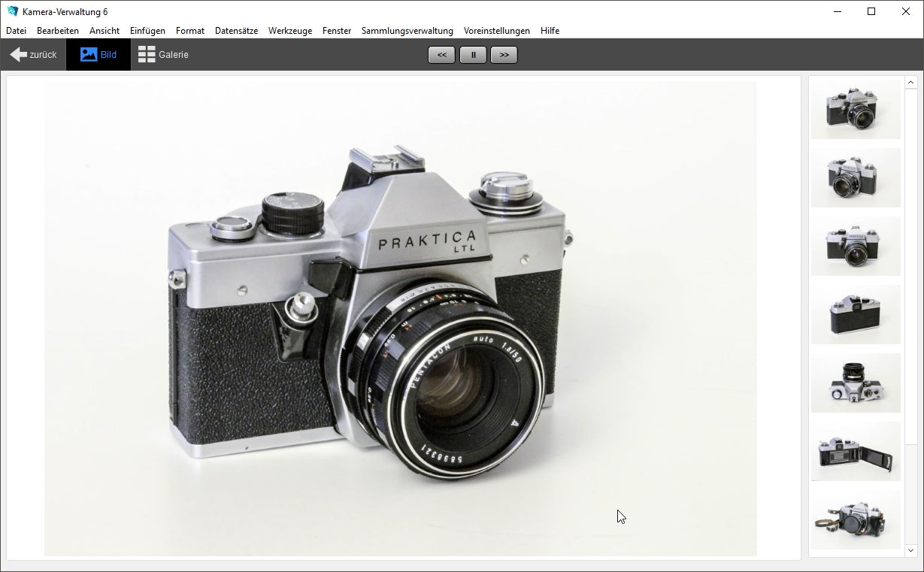Open the Datensätze menu
The width and height of the screenshot is (924, 572).
click(236, 31)
